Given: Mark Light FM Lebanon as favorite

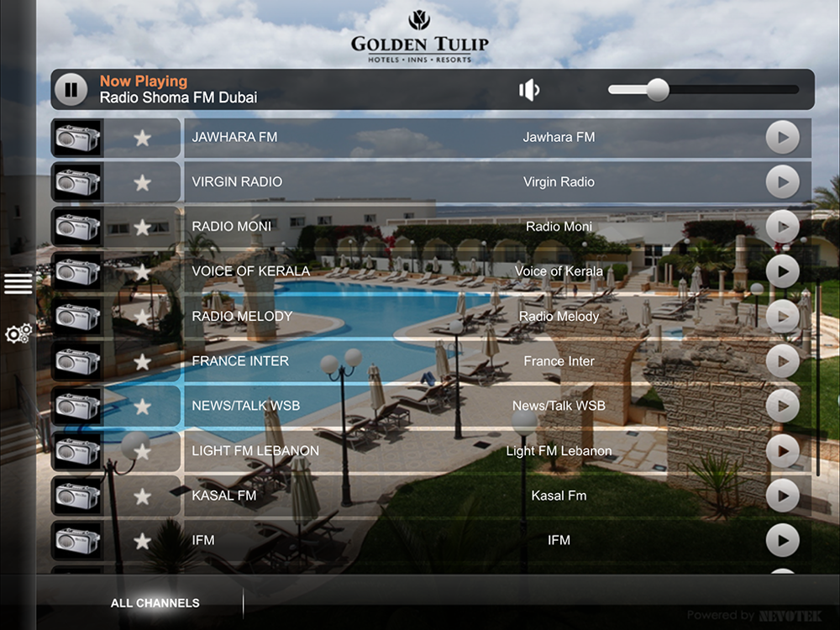Looking at the screenshot, I should click(x=142, y=452).
